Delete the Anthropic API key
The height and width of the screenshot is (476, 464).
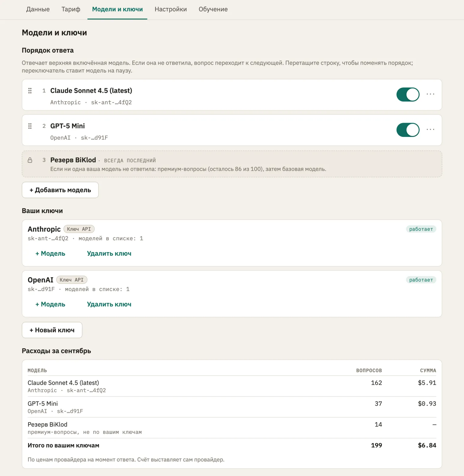coord(109,254)
